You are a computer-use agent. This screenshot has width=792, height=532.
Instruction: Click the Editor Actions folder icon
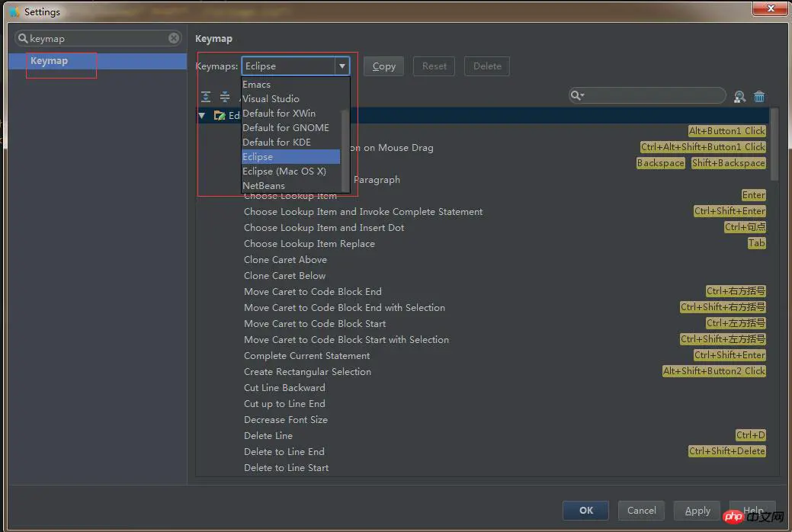click(220, 116)
